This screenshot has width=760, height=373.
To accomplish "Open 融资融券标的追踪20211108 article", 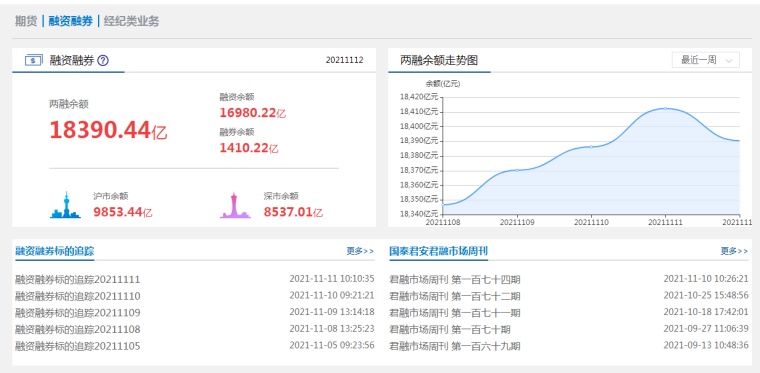I will pyautogui.click(x=78, y=329).
